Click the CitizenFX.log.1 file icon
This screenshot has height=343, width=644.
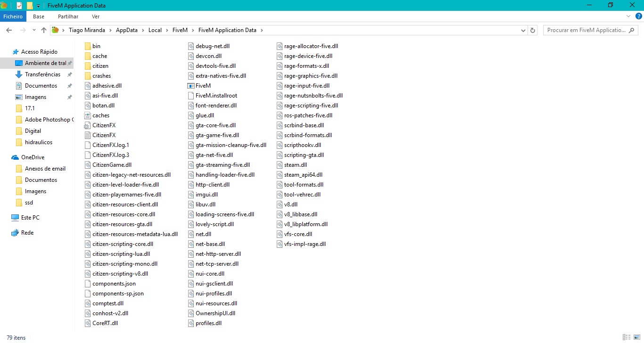click(x=88, y=145)
